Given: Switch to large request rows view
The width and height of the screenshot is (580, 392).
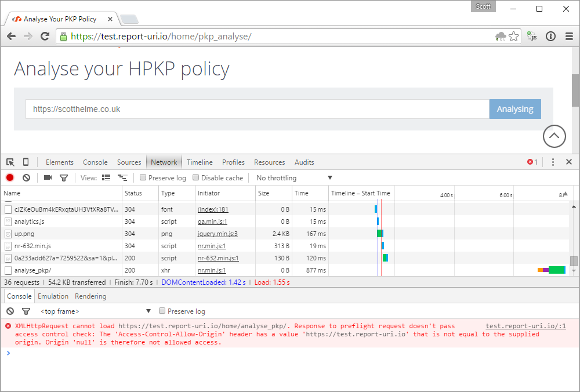Looking at the screenshot, I should [x=106, y=177].
